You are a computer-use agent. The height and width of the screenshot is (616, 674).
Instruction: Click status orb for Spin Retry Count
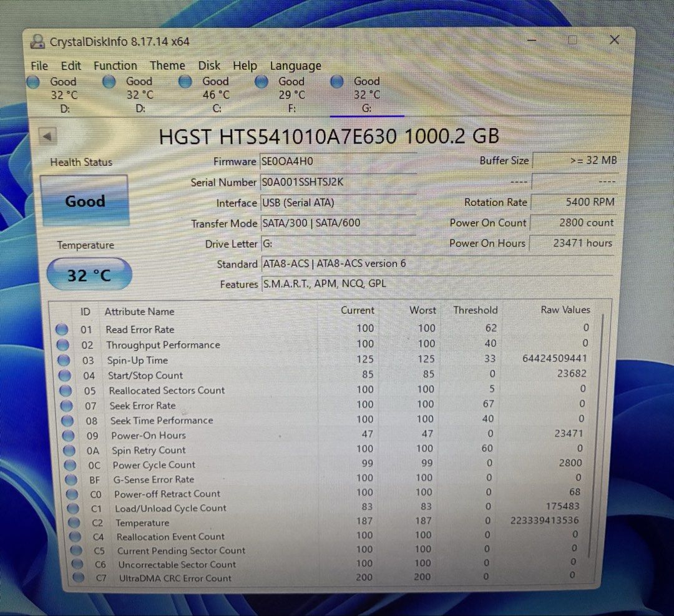click(x=69, y=451)
